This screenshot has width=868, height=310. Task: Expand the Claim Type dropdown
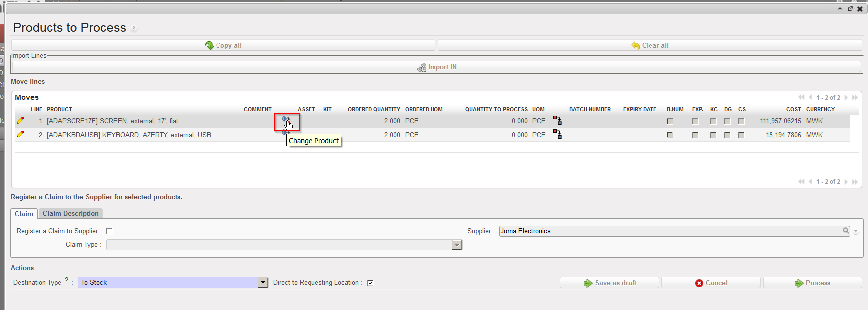pos(457,245)
